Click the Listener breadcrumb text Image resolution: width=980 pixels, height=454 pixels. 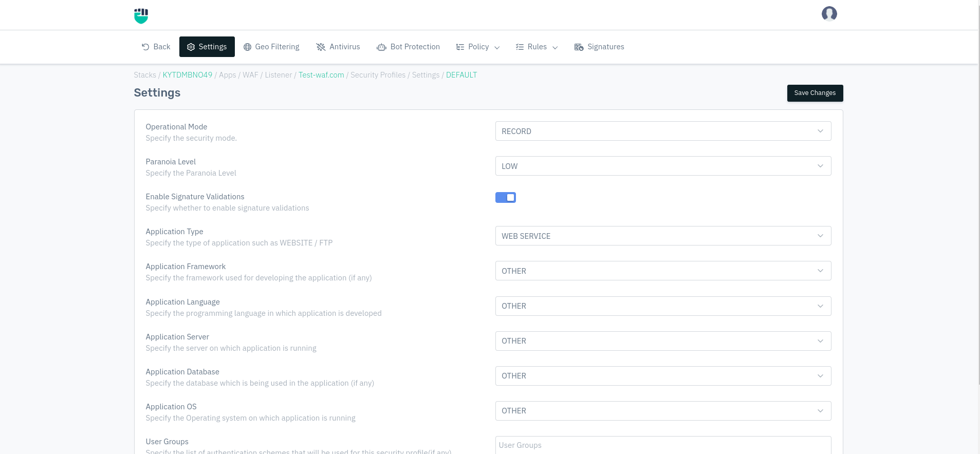click(279, 75)
